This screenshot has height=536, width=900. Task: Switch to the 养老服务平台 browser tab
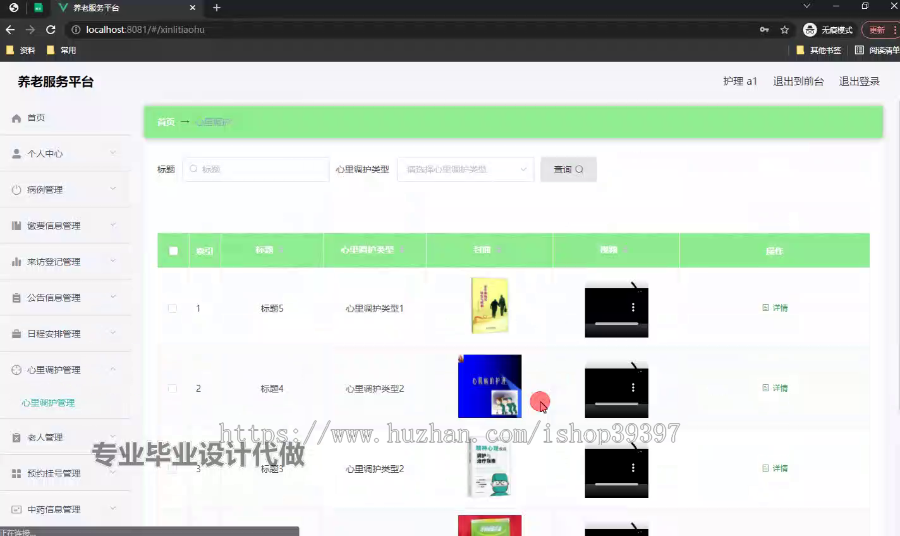[x=127, y=7]
